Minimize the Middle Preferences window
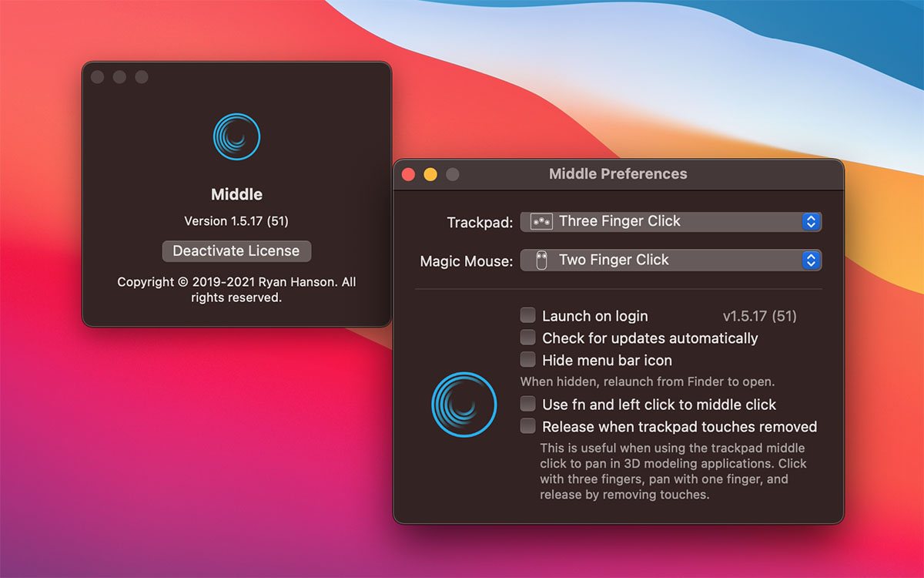Screen dimensions: 924x578 [x=430, y=174]
